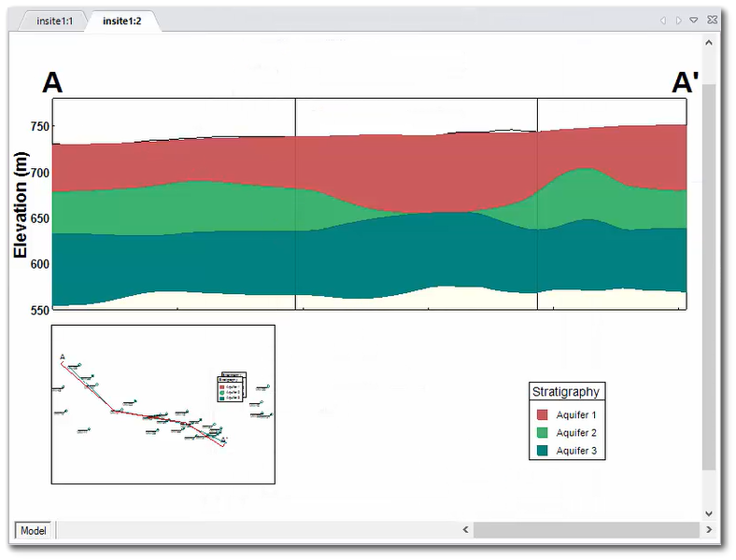
Task: Click the Elevation (m) axis label
Action: tap(21, 204)
